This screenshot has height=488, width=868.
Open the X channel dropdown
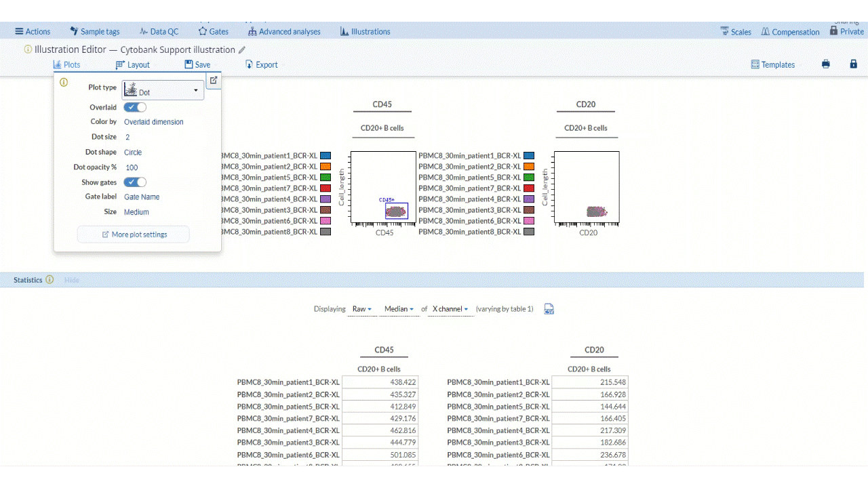pyautogui.click(x=450, y=309)
